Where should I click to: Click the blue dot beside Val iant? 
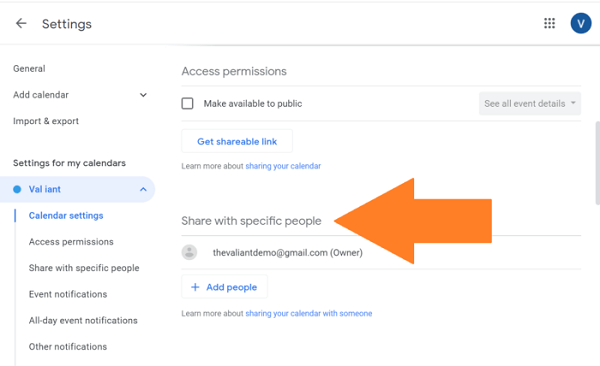coord(17,189)
